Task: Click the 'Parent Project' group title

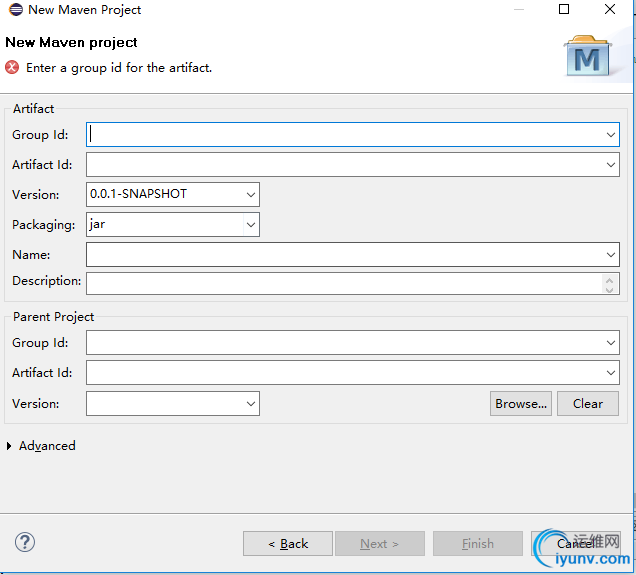Action: point(53,317)
